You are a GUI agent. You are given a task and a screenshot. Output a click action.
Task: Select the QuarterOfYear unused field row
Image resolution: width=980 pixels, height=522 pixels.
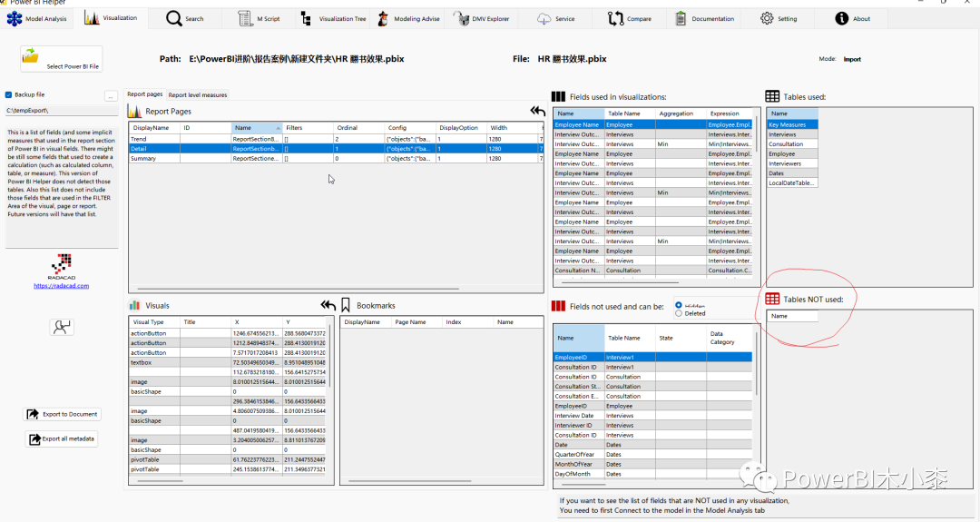652,455
